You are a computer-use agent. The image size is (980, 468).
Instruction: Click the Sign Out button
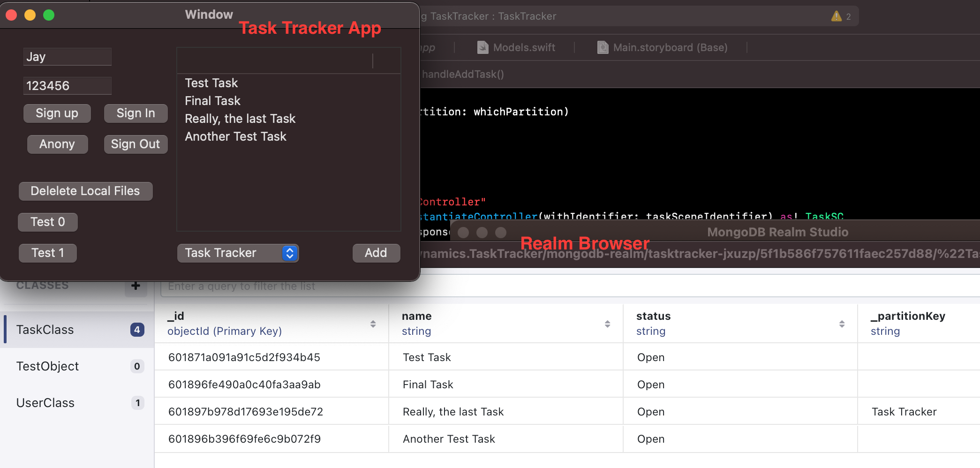coord(136,144)
